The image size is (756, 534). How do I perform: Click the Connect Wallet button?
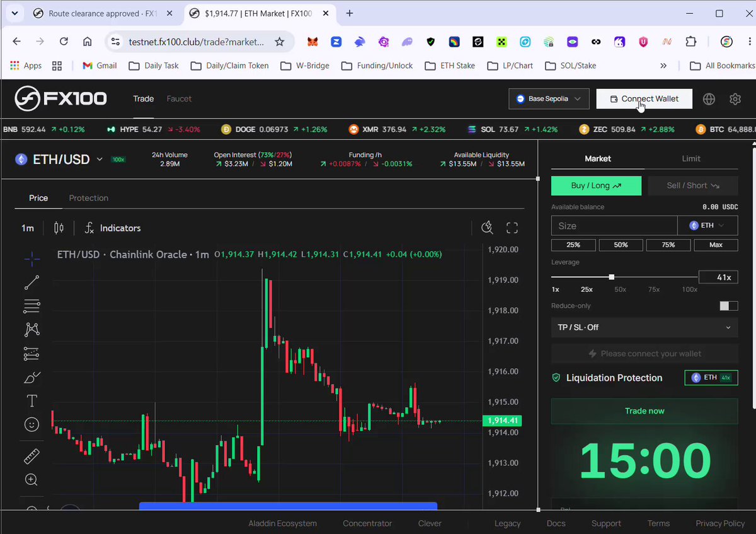(644, 99)
